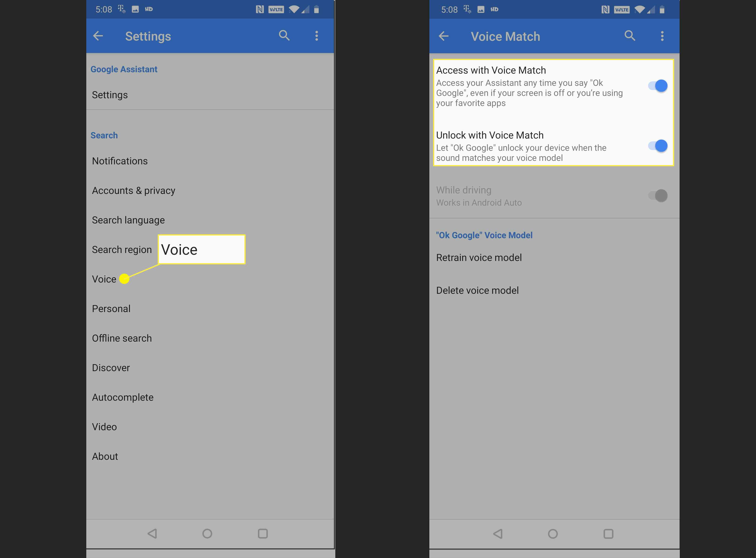Select Search language settings option
Viewport: 756px width, 558px height.
click(x=128, y=220)
